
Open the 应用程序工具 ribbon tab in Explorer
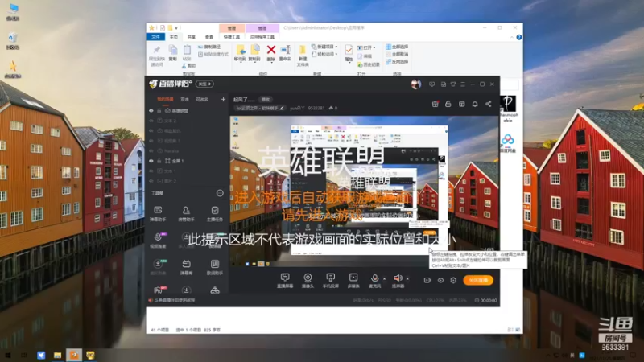[x=262, y=37]
